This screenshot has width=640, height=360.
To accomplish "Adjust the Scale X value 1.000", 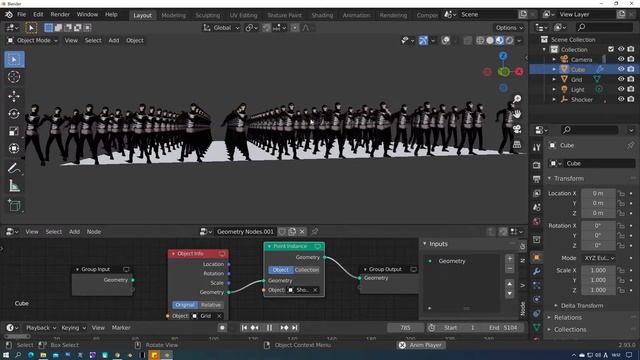I will pyautogui.click(x=598, y=271).
